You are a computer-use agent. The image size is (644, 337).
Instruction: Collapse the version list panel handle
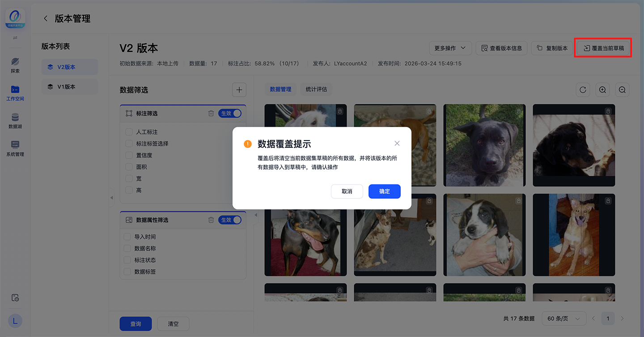[x=112, y=197]
